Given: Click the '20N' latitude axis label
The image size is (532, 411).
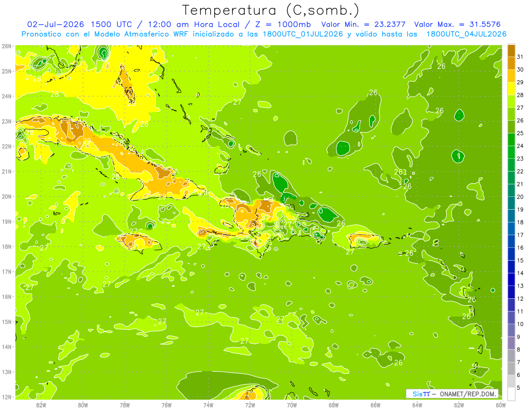Looking at the screenshot, I should (7, 196).
